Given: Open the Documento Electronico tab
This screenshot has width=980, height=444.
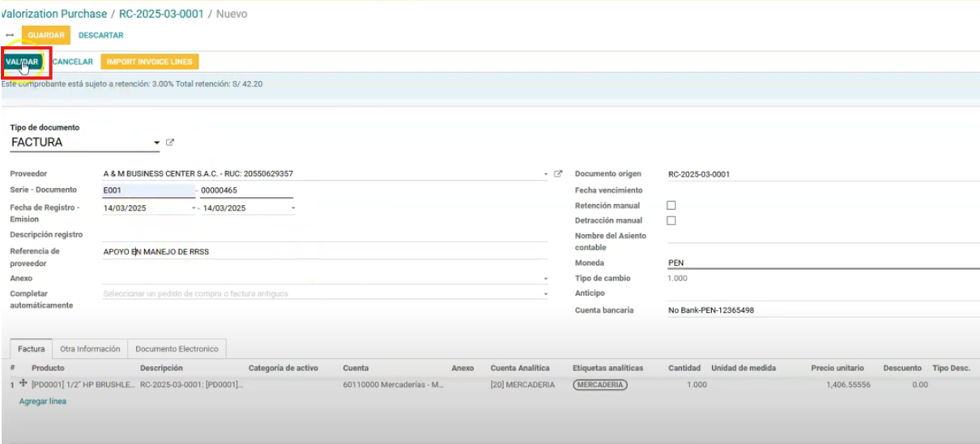Looking at the screenshot, I should coord(177,349).
